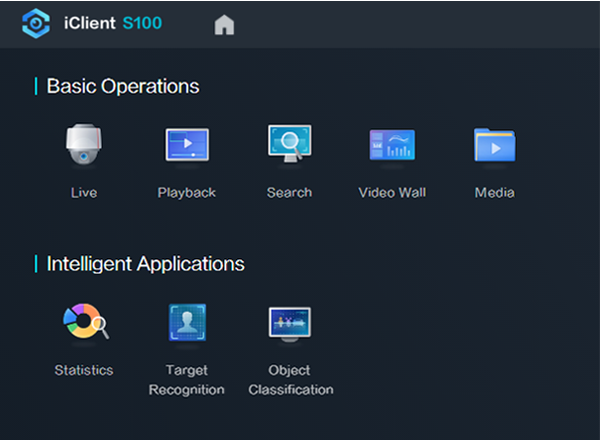Click the 'Video Wall' text label
This screenshot has height=440, width=600.
391,193
